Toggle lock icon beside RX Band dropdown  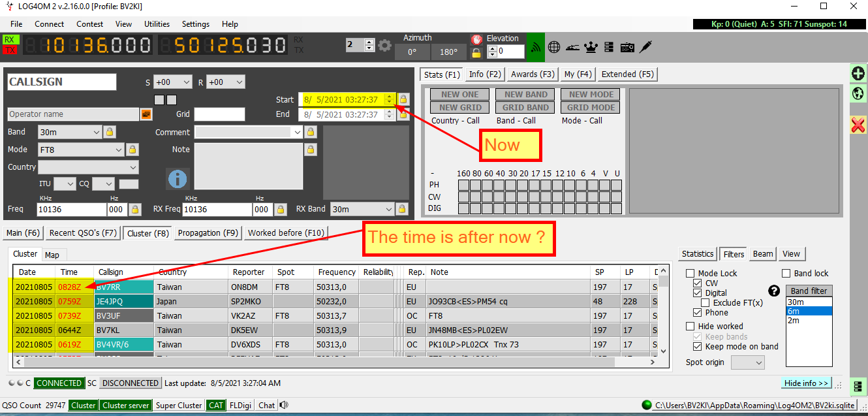(x=403, y=210)
